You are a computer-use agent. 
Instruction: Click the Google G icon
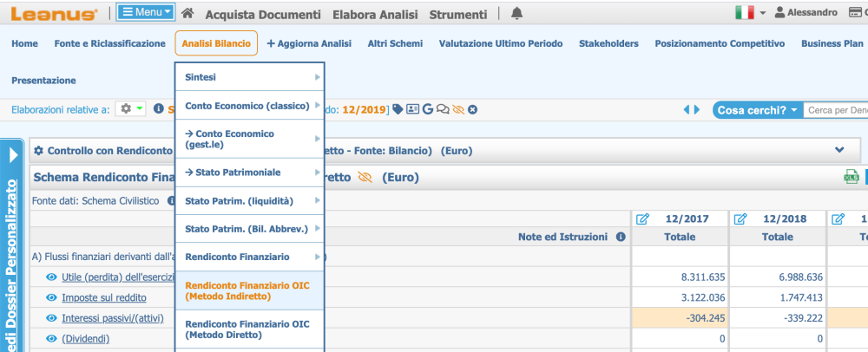pyautogui.click(x=428, y=109)
